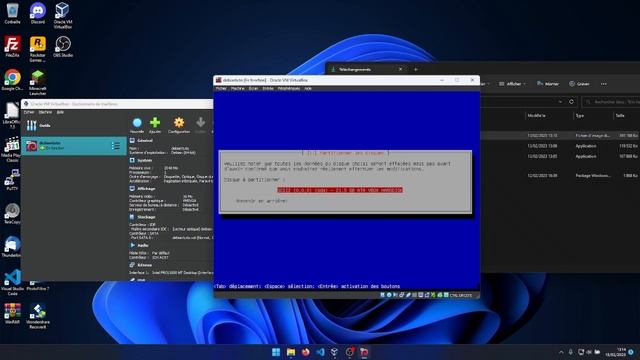Sort by the Modifié le column
Viewport: 640px width, 360px height.
536,116
